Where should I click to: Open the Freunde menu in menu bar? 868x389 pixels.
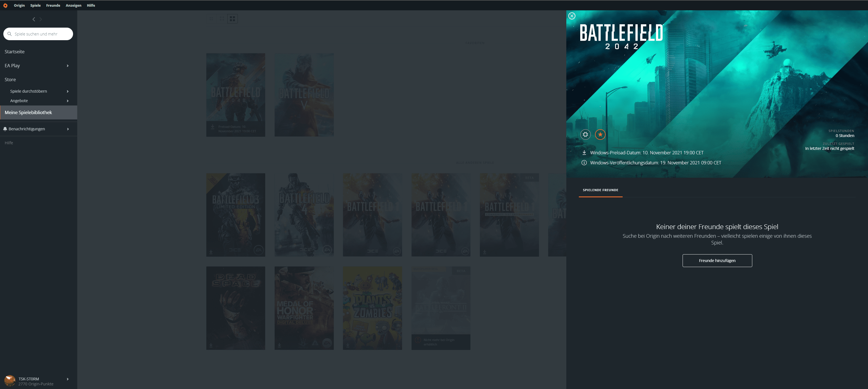tap(53, 5)
